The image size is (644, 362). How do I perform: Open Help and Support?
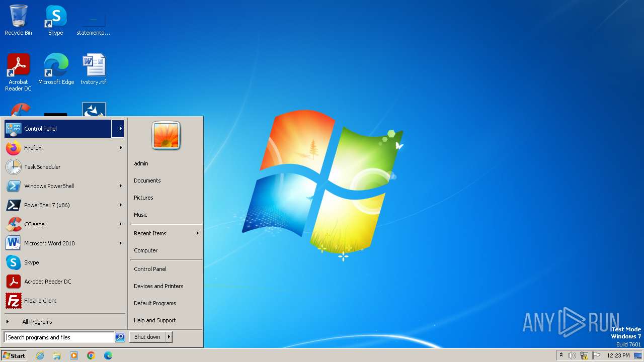(166, 320)
